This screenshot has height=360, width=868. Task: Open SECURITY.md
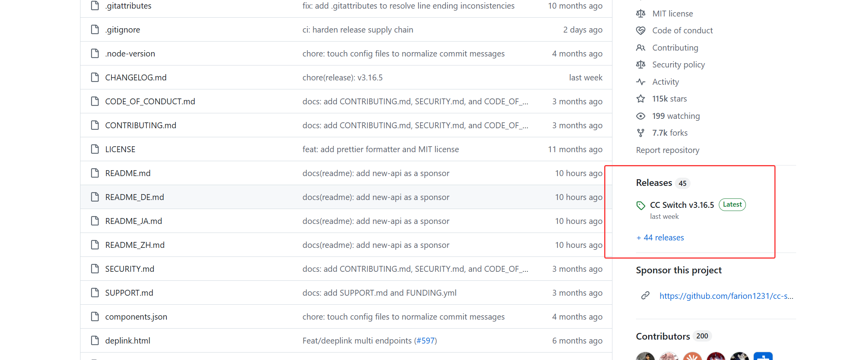click(130, 269)
